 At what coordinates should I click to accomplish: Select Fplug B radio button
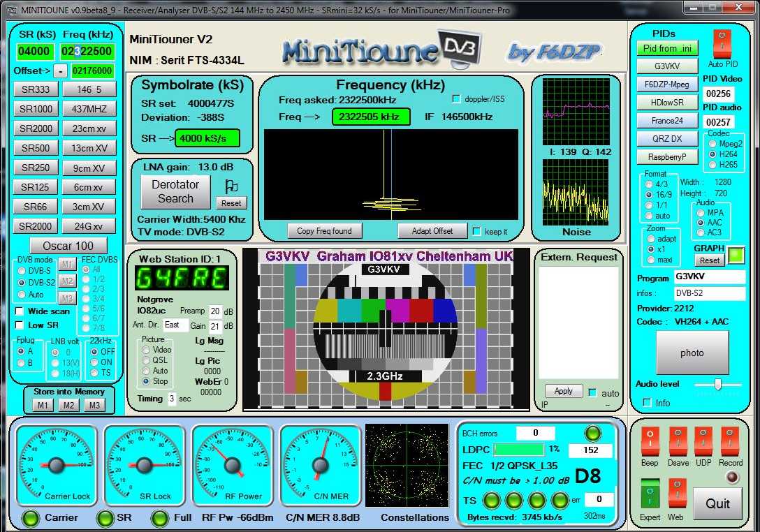[x=21, y=363]
